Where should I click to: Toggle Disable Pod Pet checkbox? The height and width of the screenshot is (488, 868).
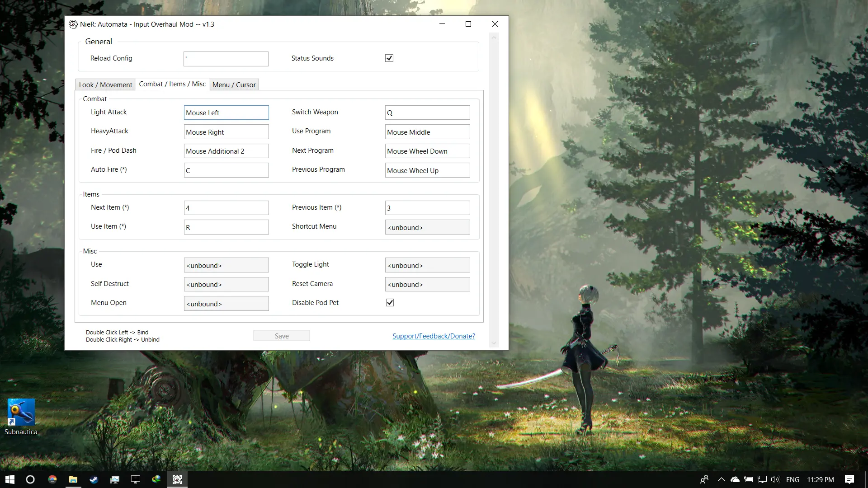coord(390,303)
